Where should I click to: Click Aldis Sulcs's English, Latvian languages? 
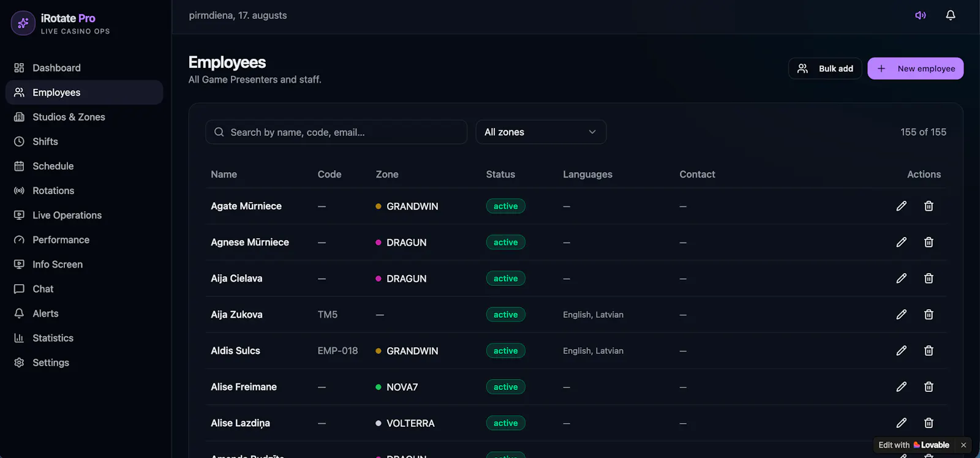tap(593, 351)
